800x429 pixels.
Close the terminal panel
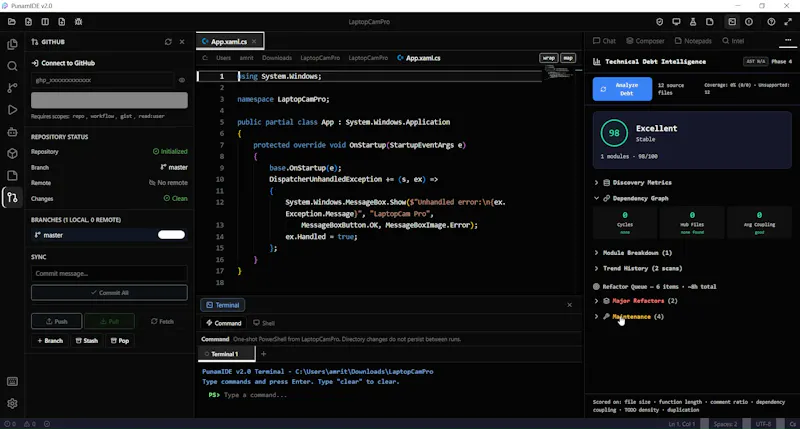tap(569, 305)
